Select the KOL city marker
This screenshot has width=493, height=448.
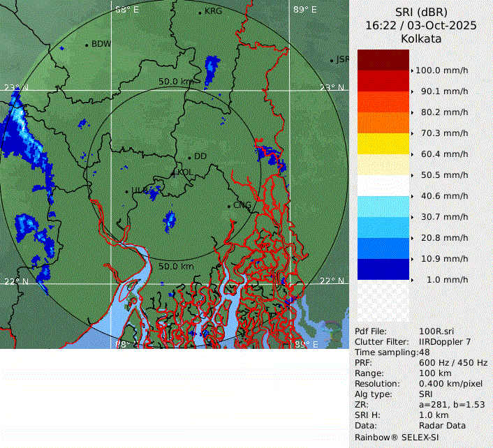[175, 172]
